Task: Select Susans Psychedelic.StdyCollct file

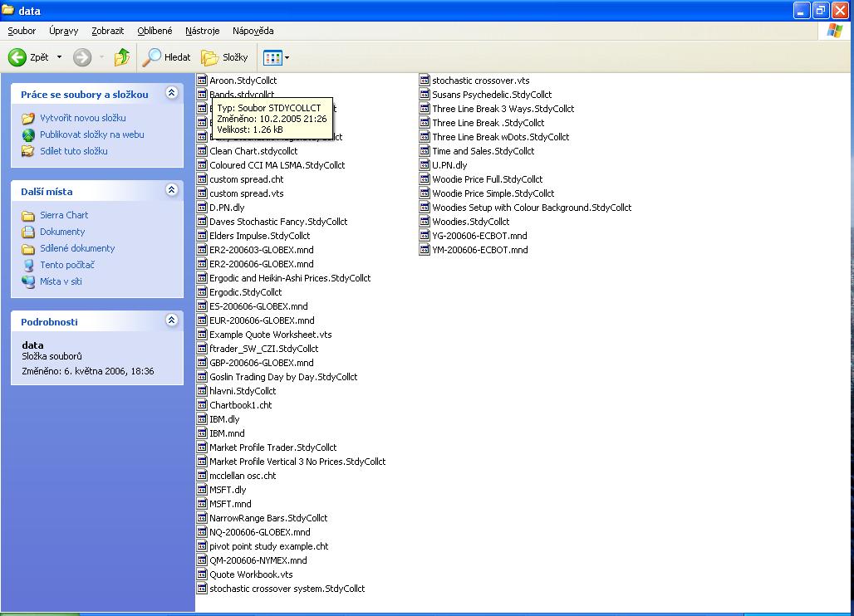Action: tap(492, 95)
